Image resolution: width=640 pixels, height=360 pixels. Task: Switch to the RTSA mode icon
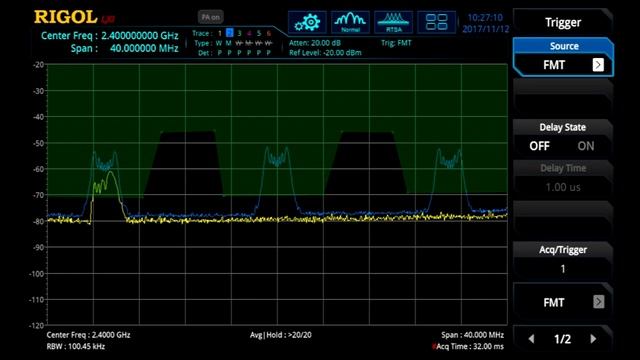tap(393, 22)
